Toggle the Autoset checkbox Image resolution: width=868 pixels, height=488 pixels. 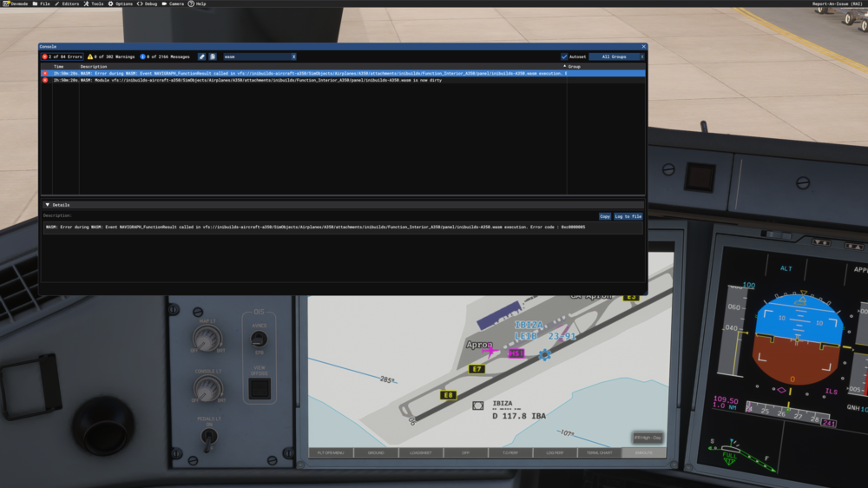point(564,56)
